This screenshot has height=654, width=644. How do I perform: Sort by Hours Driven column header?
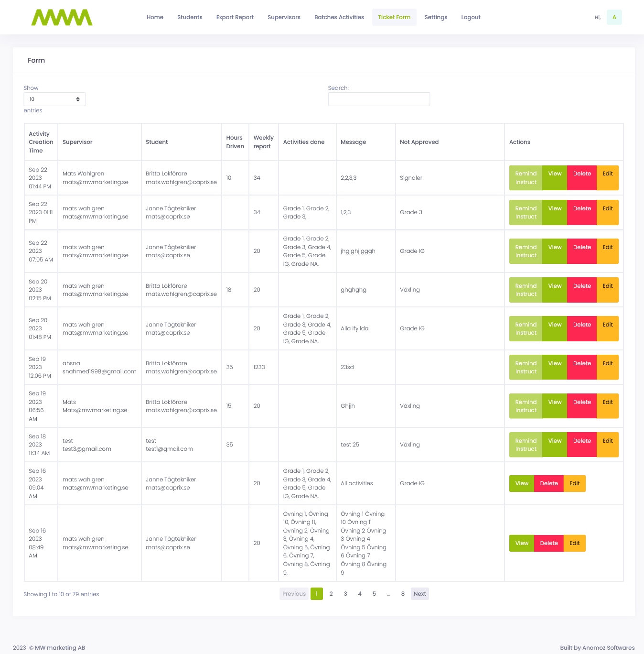coord(235,142)
